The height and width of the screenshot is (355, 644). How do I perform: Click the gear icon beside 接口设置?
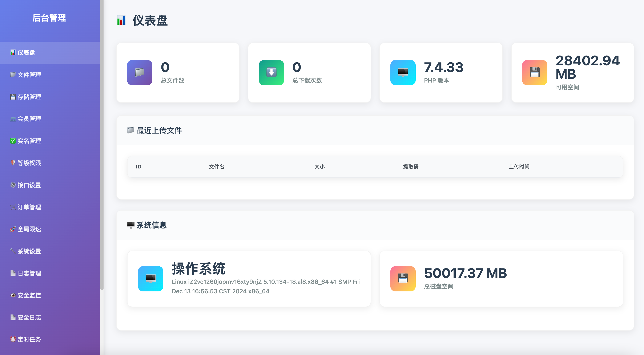tap(13, 185)
